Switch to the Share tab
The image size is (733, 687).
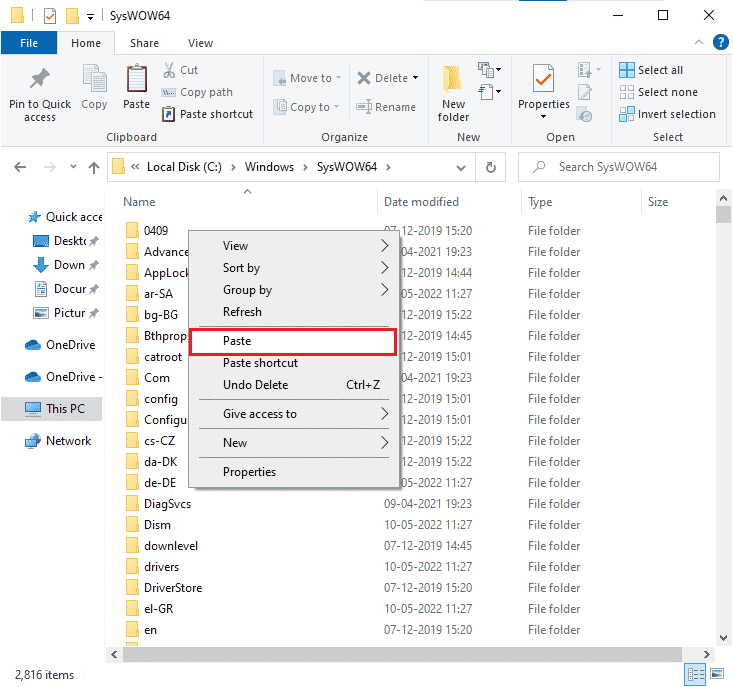click(144, 43)
